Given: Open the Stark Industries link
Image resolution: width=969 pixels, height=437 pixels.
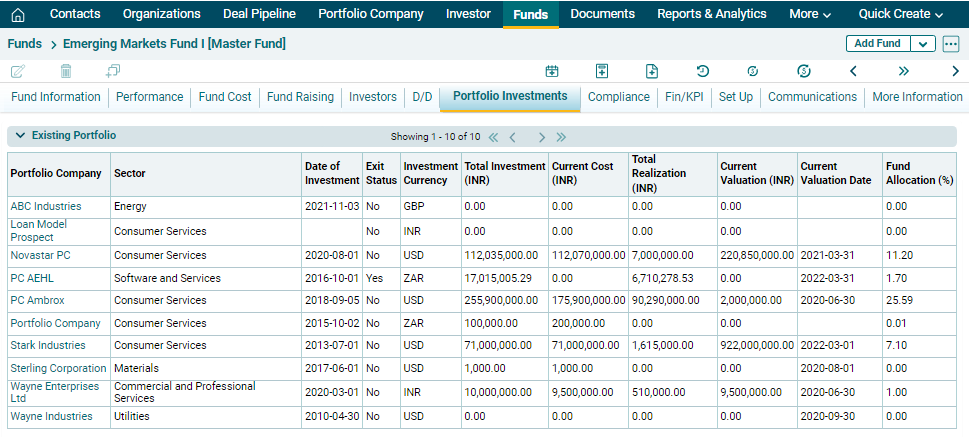Looking at the screenshot, I should coord(47,345).
